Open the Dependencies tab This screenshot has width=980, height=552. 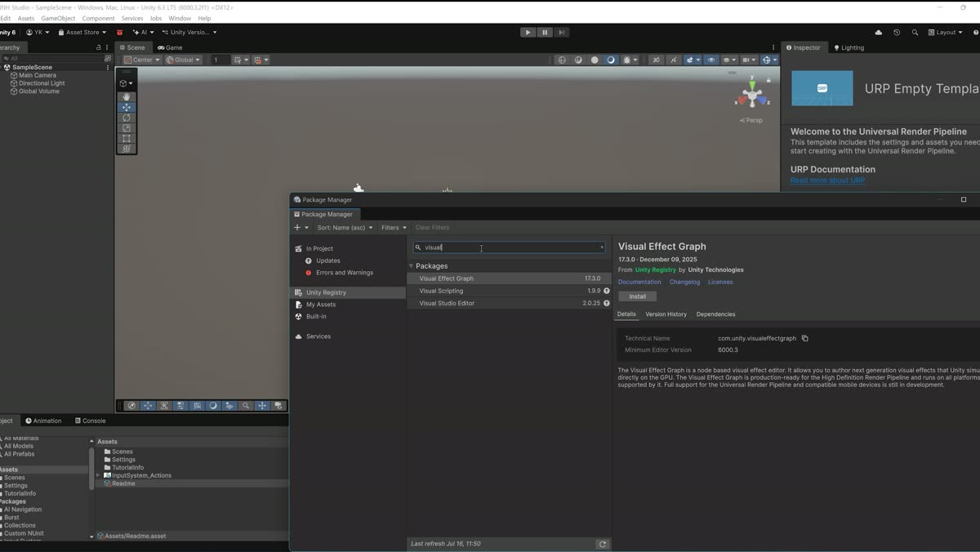pos(715,314)
